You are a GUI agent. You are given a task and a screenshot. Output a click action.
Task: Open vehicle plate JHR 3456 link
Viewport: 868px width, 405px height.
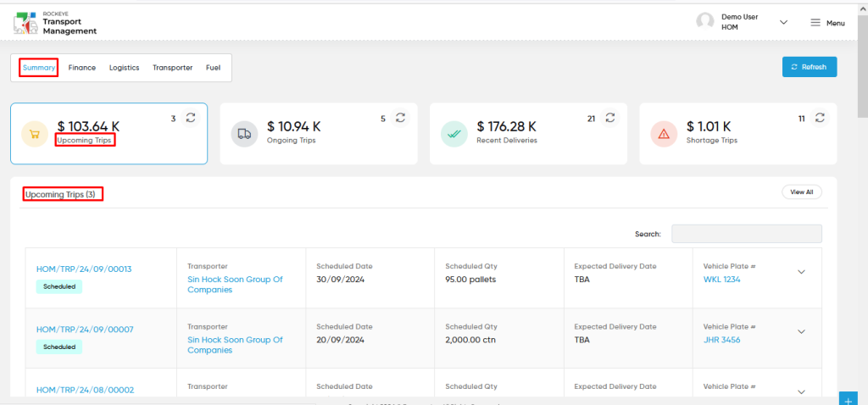[722, 340]
